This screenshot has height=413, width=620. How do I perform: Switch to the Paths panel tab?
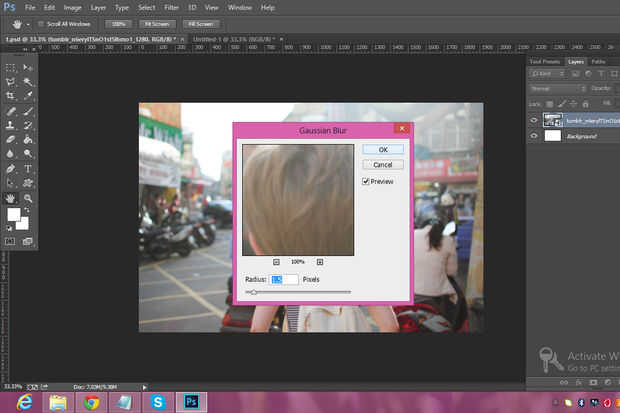click(598, 61)
